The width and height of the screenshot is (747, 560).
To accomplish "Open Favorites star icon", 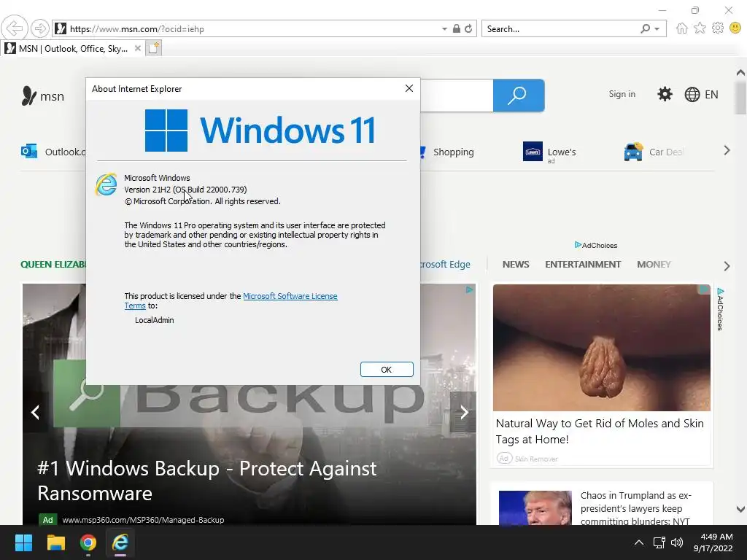I will click(x=700, y=28).
